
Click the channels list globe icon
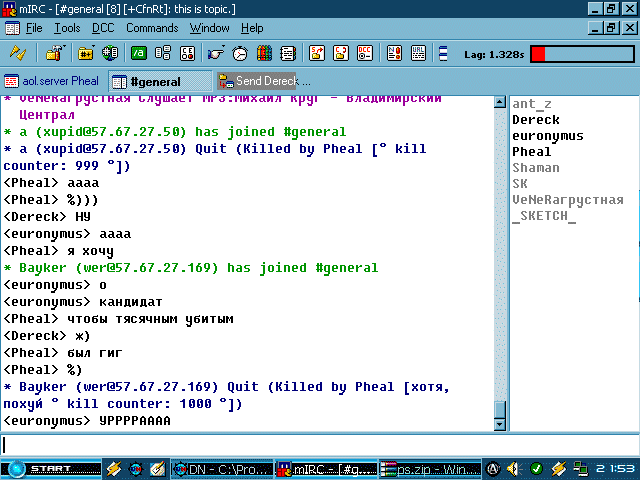click(x=110, y=53)
